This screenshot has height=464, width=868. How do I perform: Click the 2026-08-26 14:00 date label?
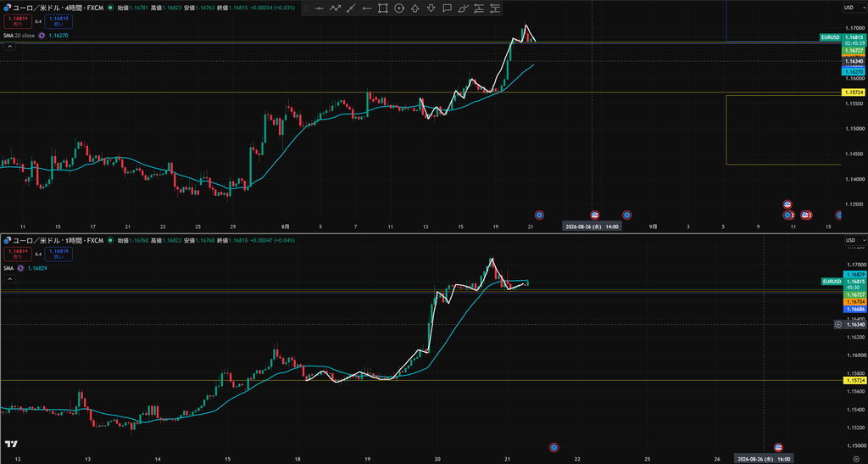(592, 226)
